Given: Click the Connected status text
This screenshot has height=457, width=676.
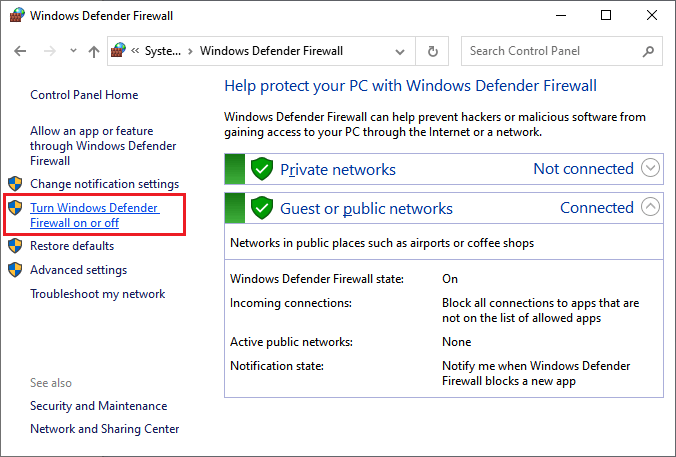Looking at the screenshot, I should [597, 208].
